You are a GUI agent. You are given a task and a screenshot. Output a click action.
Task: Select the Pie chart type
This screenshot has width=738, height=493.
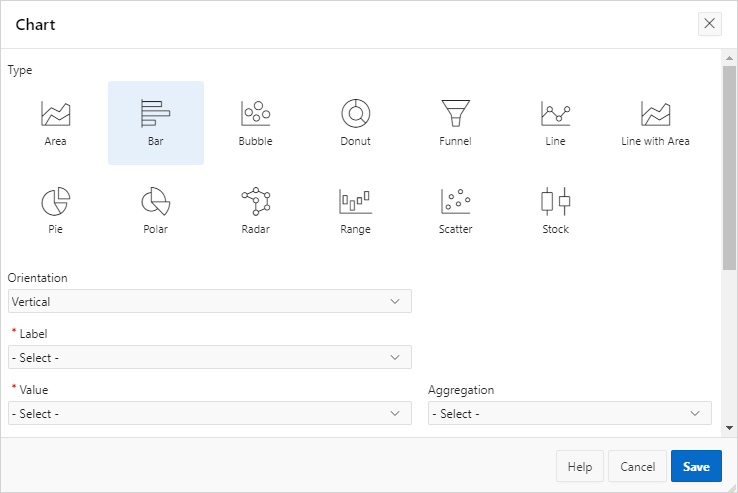56,211
